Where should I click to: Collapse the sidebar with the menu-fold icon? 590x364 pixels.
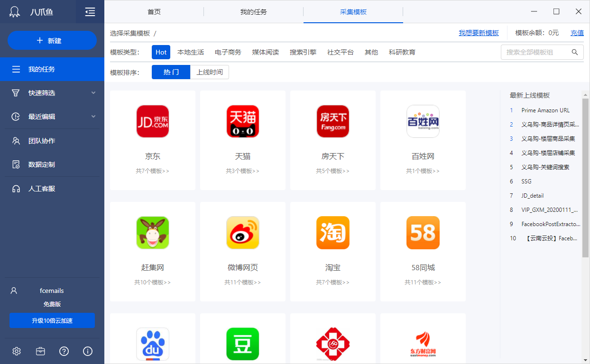[x=90, y=12]
